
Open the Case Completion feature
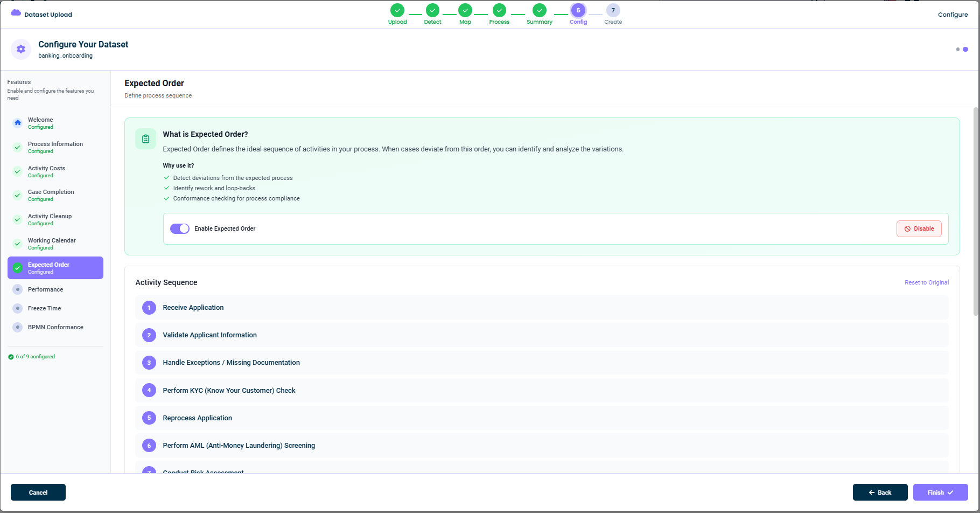click(55, 195)
